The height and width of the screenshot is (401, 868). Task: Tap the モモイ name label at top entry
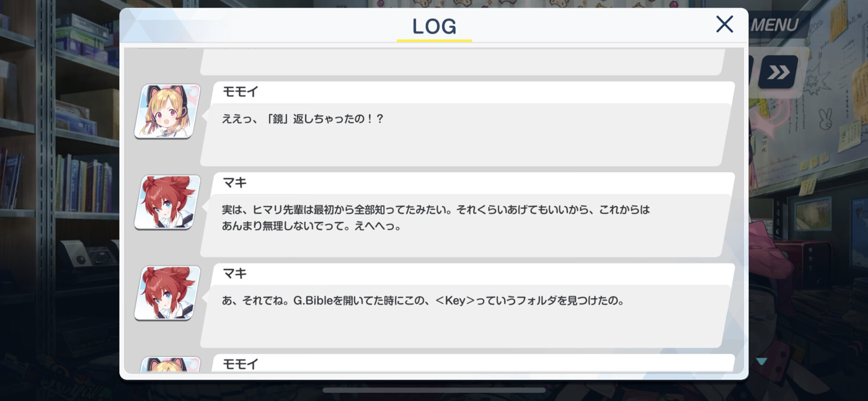tap(240, 92)
